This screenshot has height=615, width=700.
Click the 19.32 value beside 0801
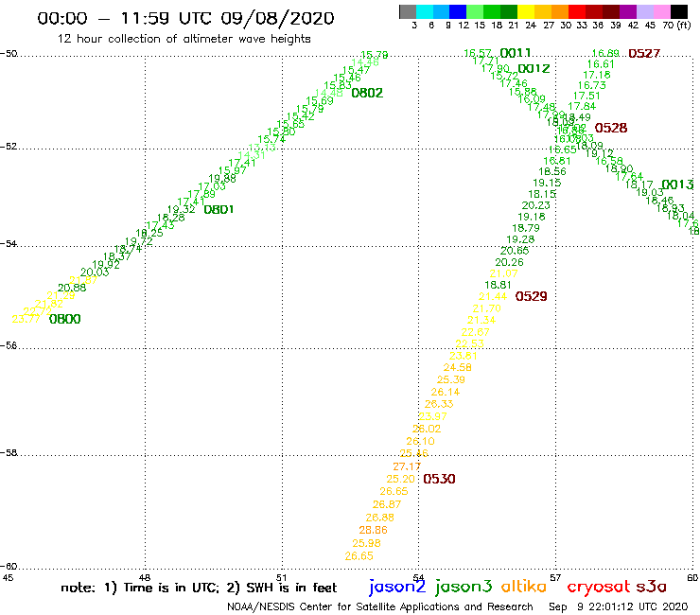181,209
